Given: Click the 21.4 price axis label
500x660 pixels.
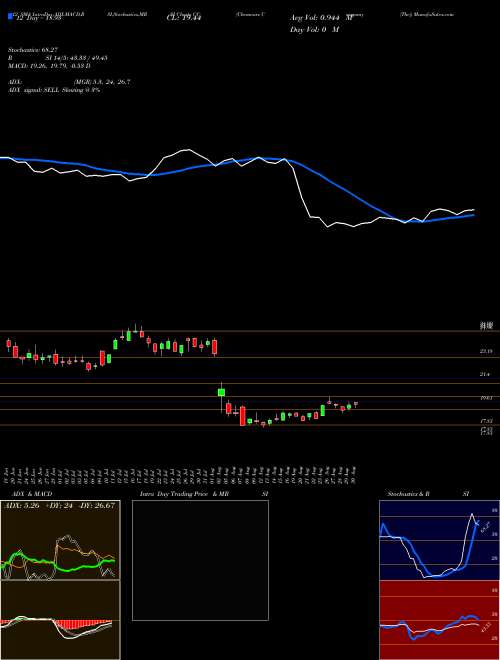Looking at the screenshot, I should coord(486,374).
